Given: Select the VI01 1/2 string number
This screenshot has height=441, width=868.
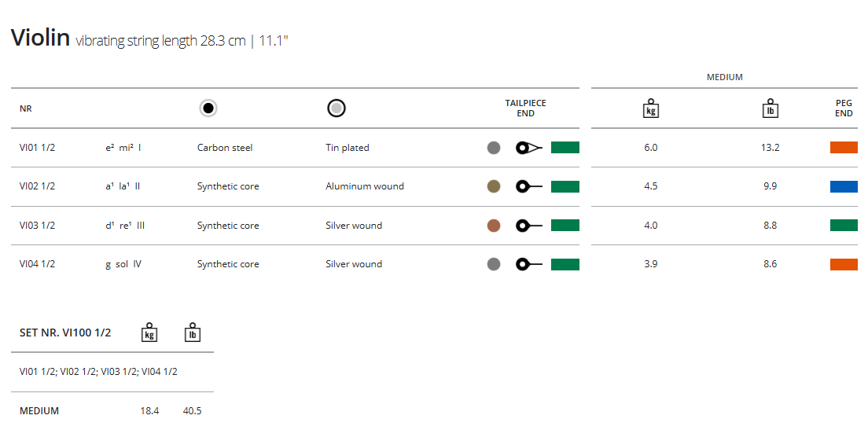Looking at the screenshot, I should pyautogui.click(x=37, y=148).
